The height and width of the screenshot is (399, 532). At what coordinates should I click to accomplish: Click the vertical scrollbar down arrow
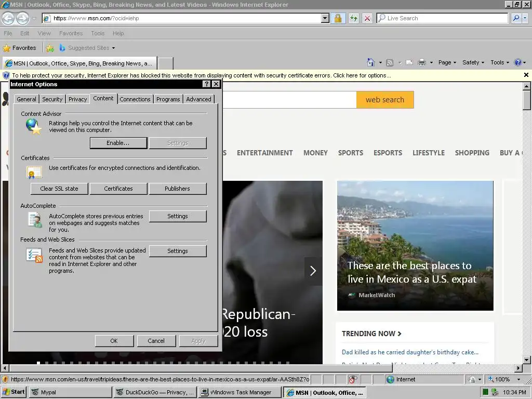point(527,360)
